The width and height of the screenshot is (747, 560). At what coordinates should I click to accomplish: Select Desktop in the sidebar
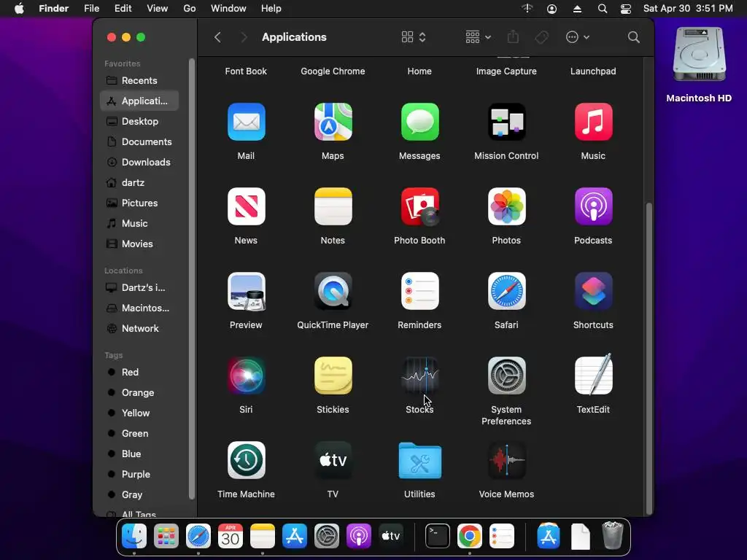pos(139,122)
